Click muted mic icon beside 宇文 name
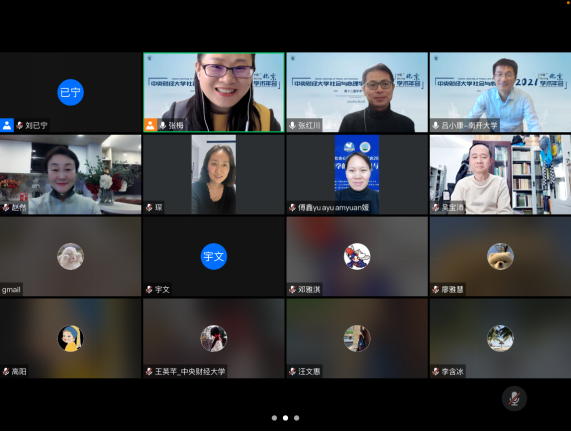Screen dimensions: 571x432 tap(149, 290)
